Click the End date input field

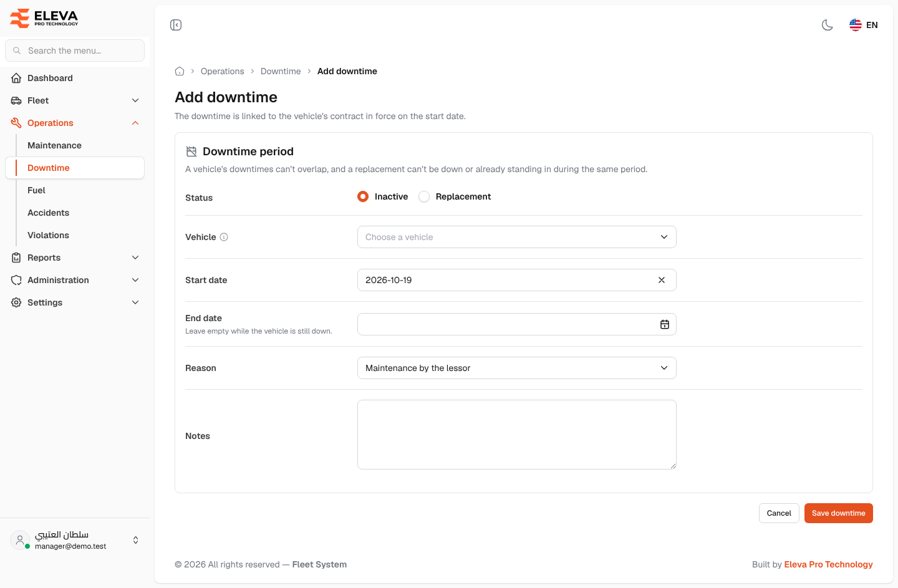coord(517,324)
